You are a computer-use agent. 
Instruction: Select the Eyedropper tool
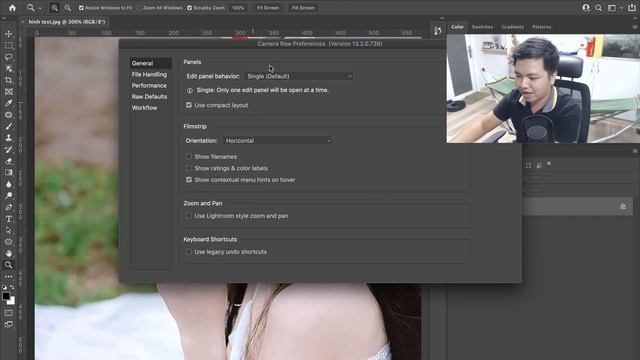coord(9,103)
